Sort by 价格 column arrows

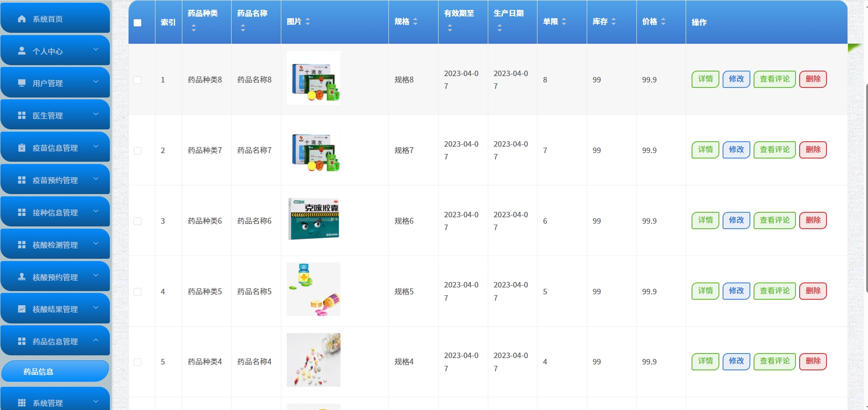click(663, 21)
